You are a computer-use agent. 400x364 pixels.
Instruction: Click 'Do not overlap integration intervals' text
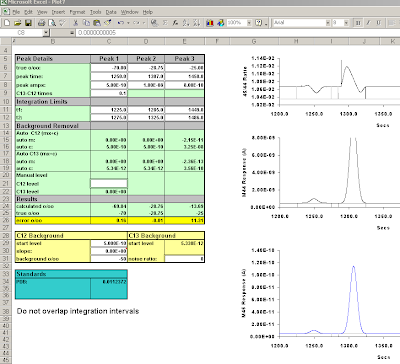coord(78,311)
